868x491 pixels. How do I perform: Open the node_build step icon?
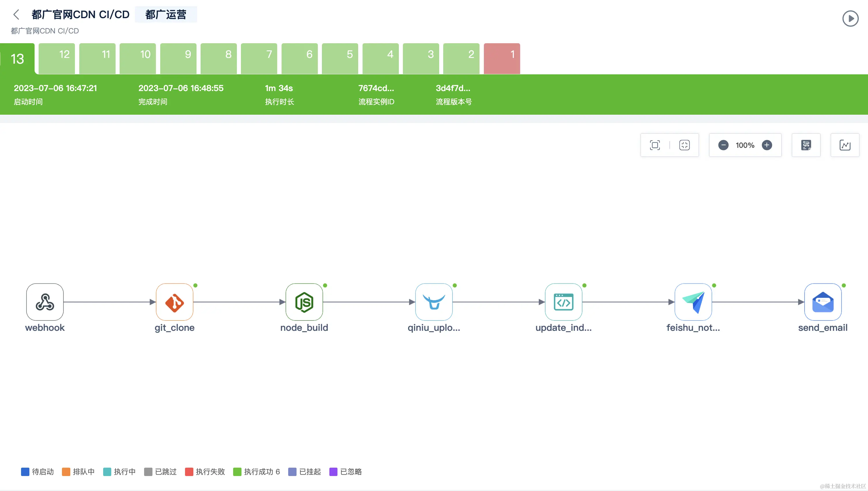304,302
